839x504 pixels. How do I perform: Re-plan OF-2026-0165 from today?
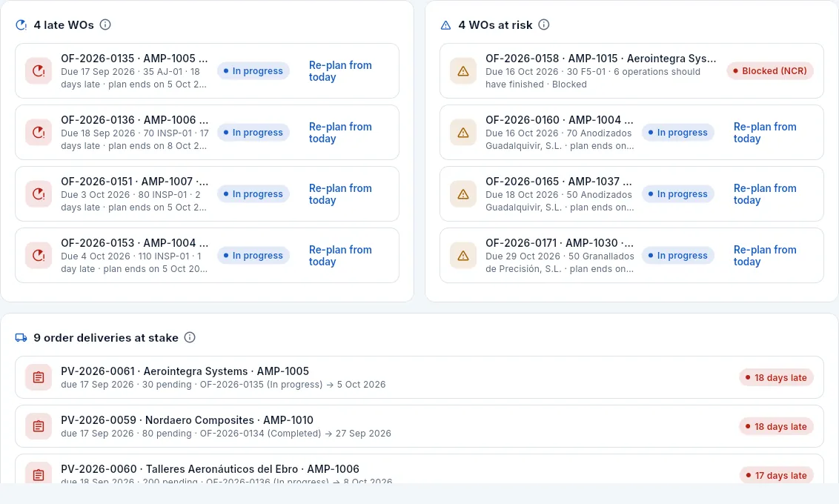coord(765,194)
